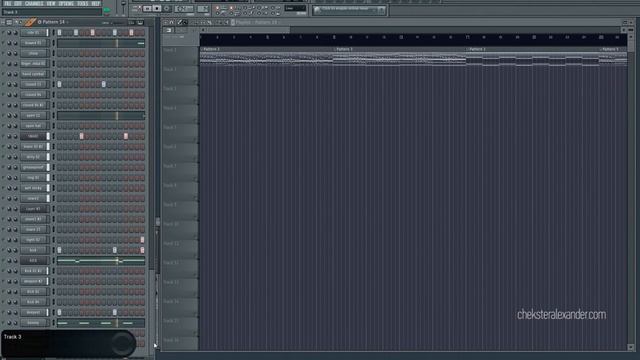This screenshot has width=640, height=360.
Task: Select the open hat channel button
Action: click(33, 126)
